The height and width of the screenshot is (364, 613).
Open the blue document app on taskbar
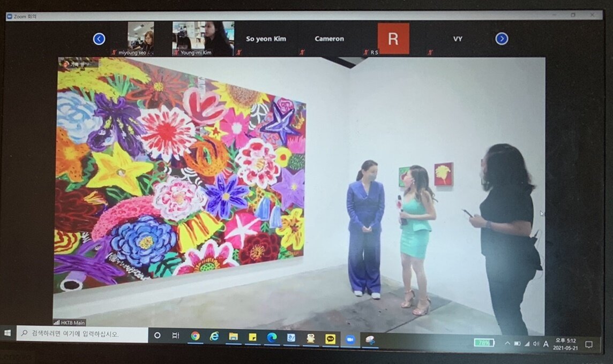coord(291,338)
